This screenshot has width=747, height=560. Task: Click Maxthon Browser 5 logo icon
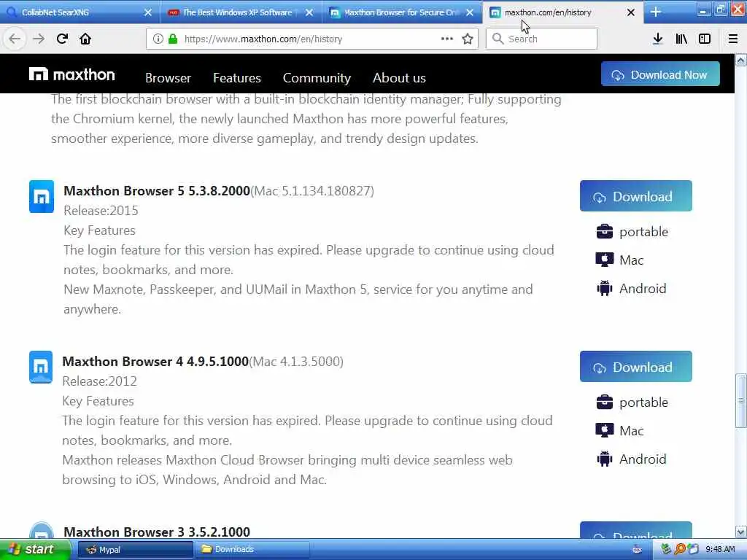pyautogui.click(x=42, y=196)
